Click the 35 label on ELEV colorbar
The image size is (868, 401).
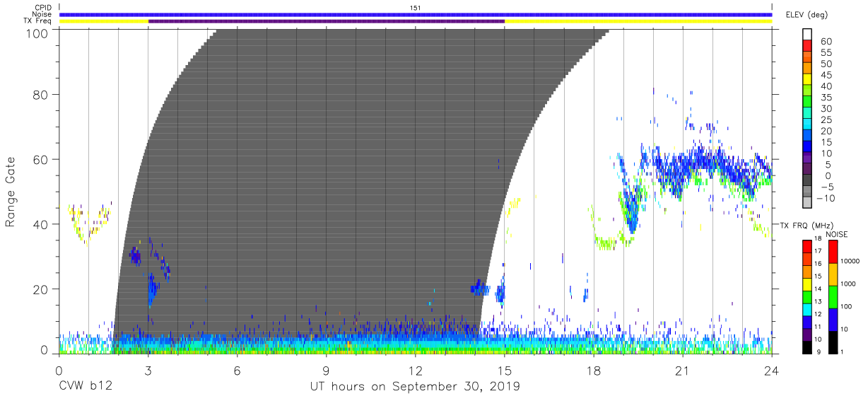tap(826, 98)
